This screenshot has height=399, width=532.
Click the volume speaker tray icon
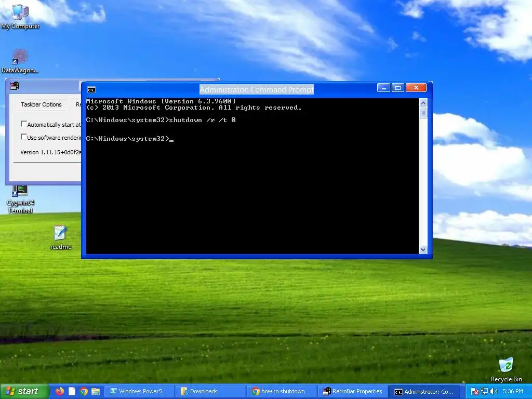[x=494, y=392]
